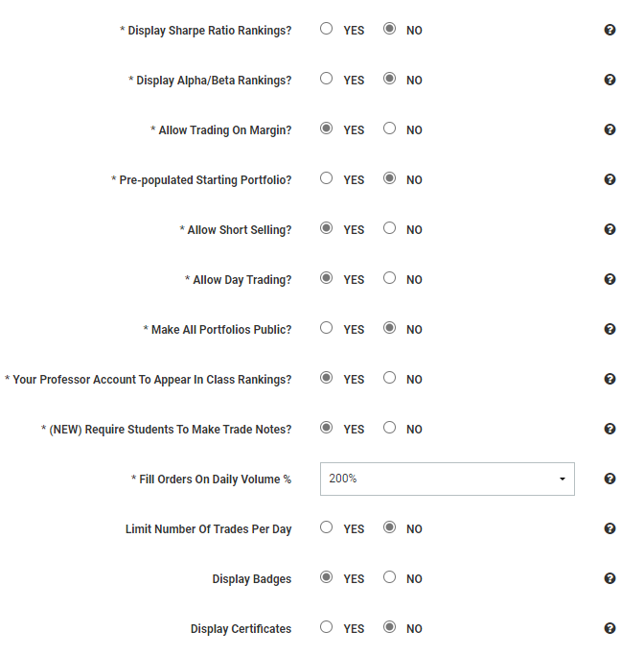
Task: Choose NO for Professor Account In Class Rankings
Action: pos(389,378)
